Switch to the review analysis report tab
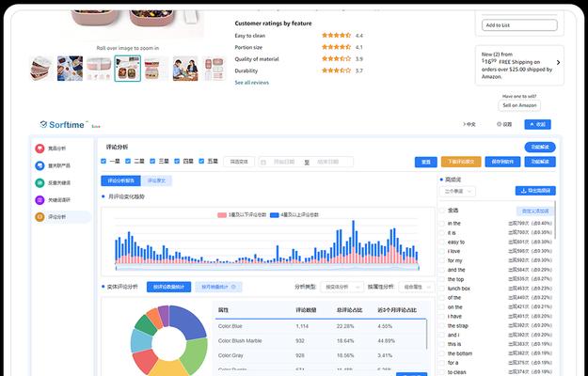This screenshot has width=588, height=376. tap(120, 180)
